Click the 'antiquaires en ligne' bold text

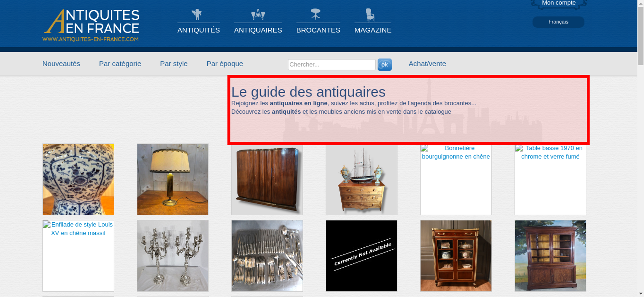[x=298, y=103]
